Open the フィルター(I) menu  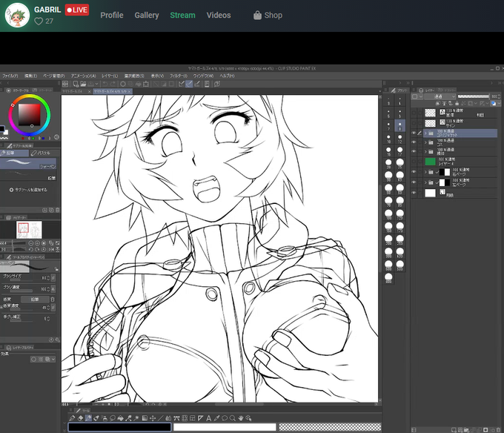[179, 76]
